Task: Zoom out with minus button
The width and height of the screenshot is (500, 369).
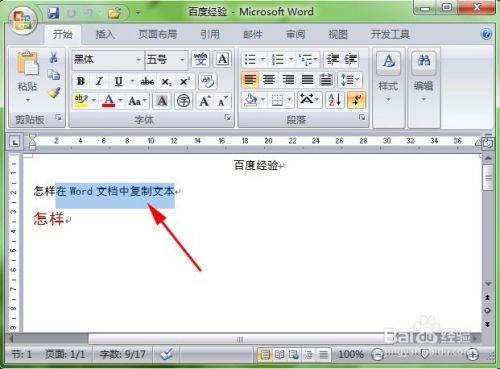Action: 377,354
